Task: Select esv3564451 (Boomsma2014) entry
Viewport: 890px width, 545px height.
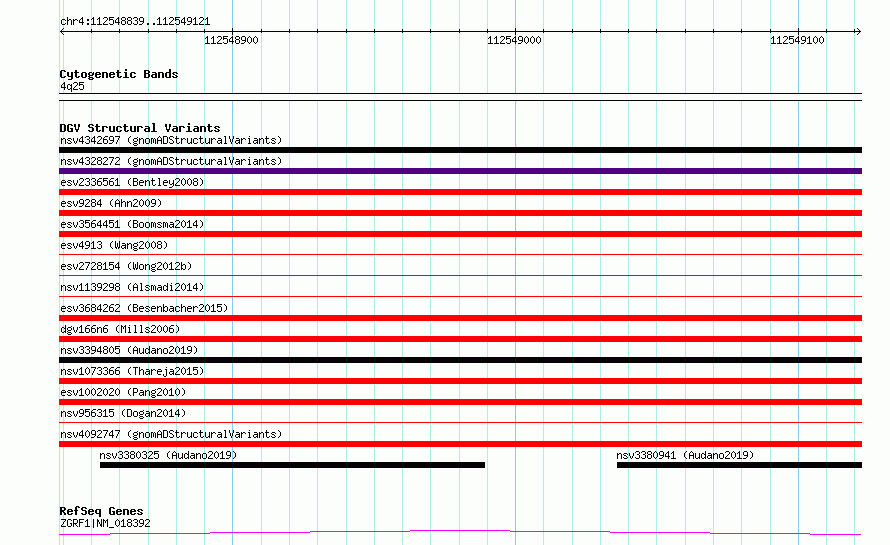Action: (132, 224)
